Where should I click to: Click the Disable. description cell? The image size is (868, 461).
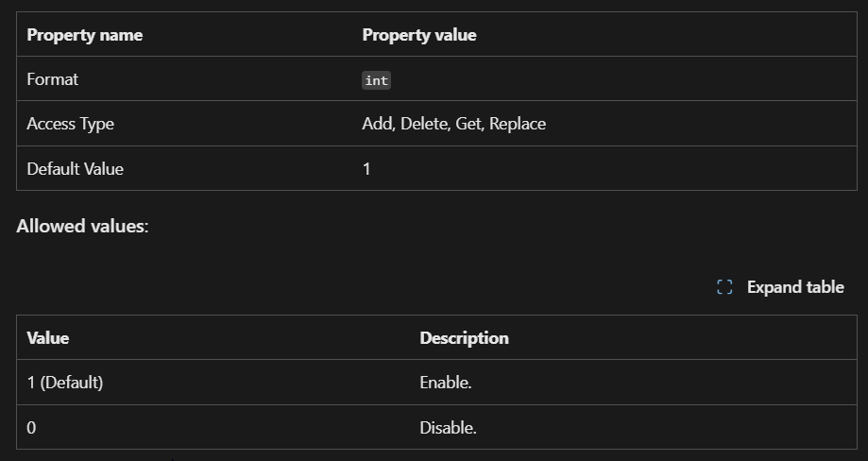click(x=448, y=428)
